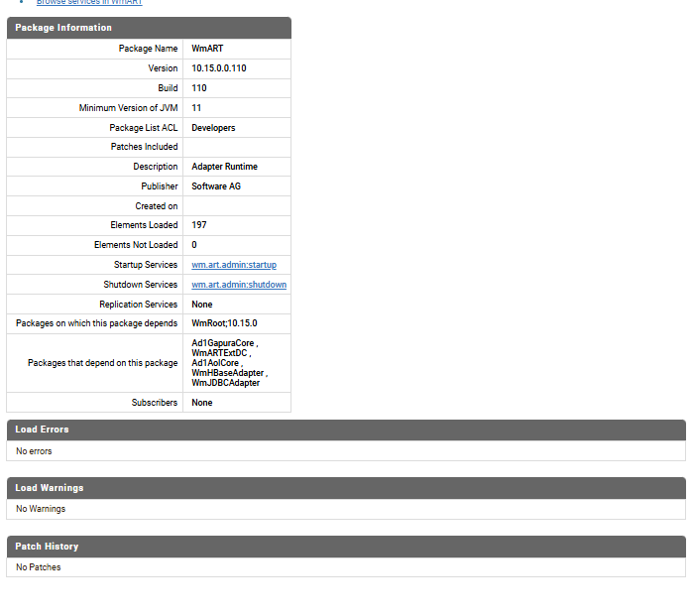The width and height of the screenshot is (693, 616).
Task: Select version value 10.15.0.0.110
Action: [x=219, y=68]
